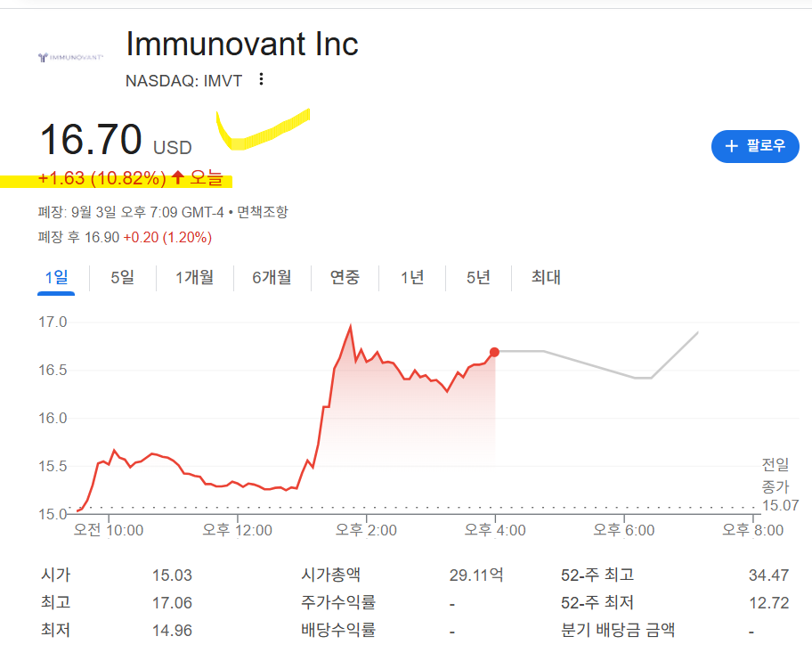
Task: Click the plus icon in Follow button
Action: coord(732,146)
